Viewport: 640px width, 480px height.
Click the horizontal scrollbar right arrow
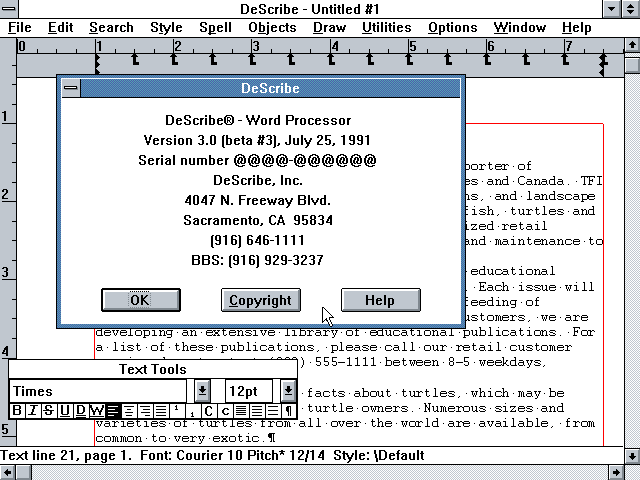pos(616,472)
